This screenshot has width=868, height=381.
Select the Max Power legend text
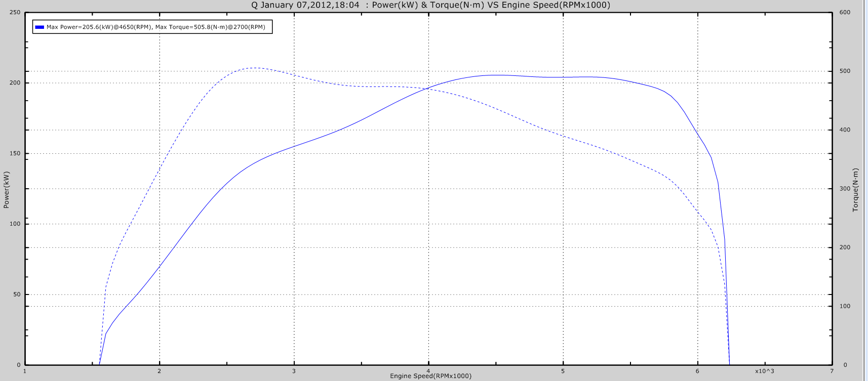click(155, 27)
